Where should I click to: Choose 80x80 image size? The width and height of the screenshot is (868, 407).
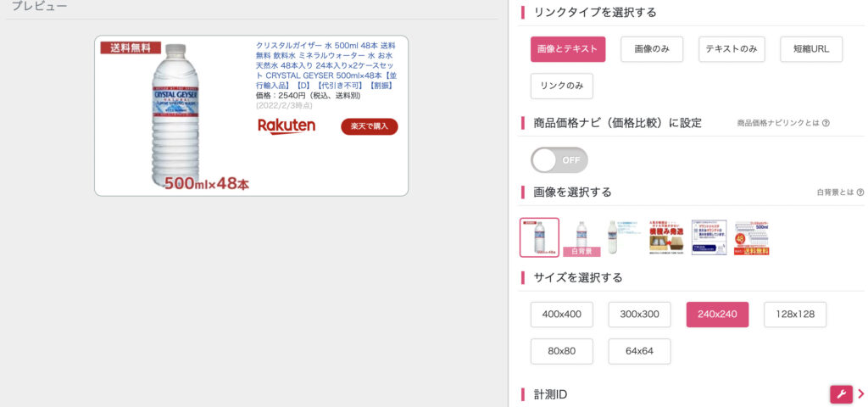[561, 351]
